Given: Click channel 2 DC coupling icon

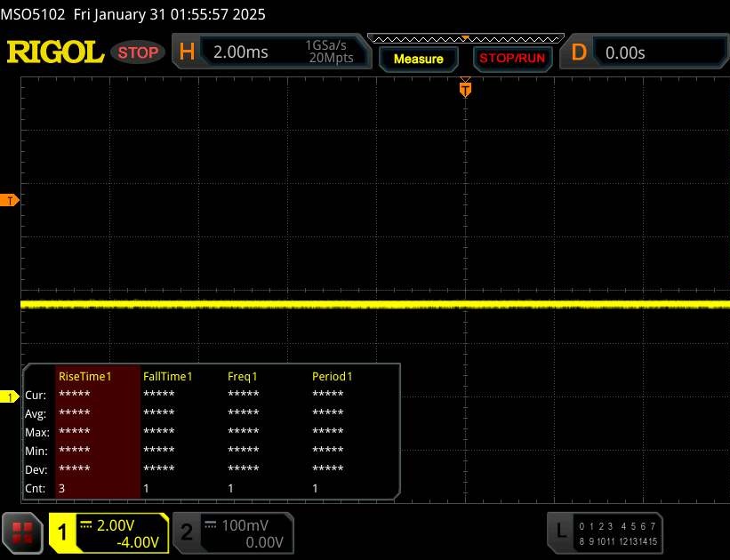Looking at the screenshot, I should [x=211, y=525].
